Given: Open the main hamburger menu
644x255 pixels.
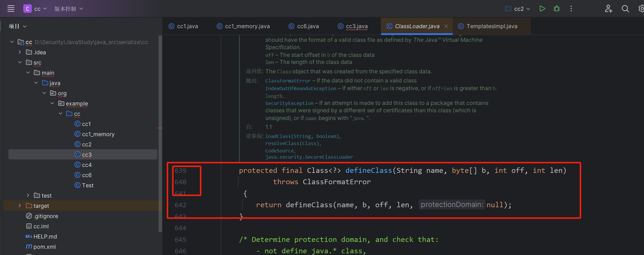Looking at the screenshot, I should [11, 9].
